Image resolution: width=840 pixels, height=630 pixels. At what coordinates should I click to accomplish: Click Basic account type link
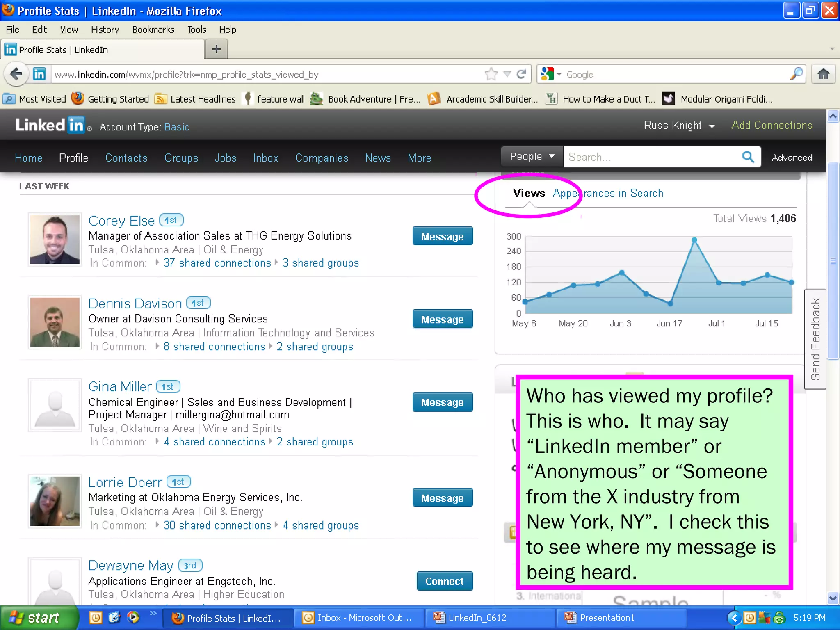[x=176, y=127]
